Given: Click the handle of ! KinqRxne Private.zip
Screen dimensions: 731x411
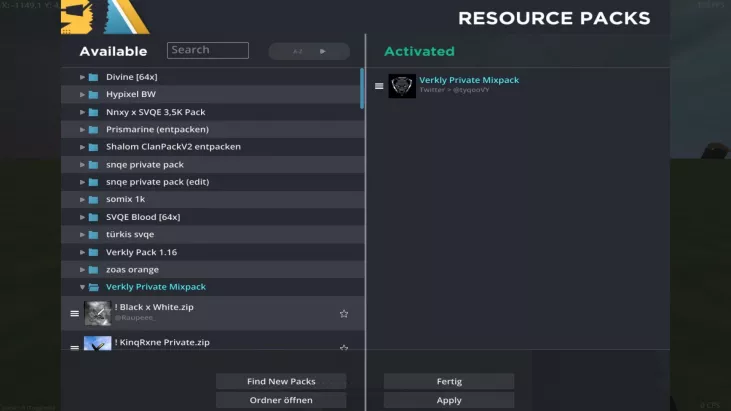Looking at the screenshot, I should point(74,347).
